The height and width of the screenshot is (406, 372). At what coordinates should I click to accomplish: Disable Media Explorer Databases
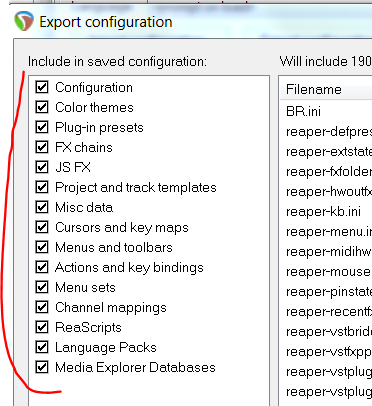42,367
